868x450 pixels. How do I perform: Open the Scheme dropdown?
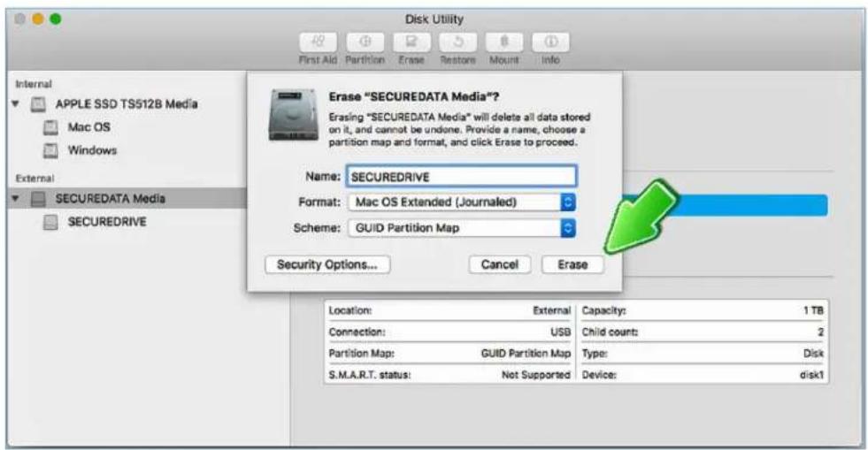(462, 228)
